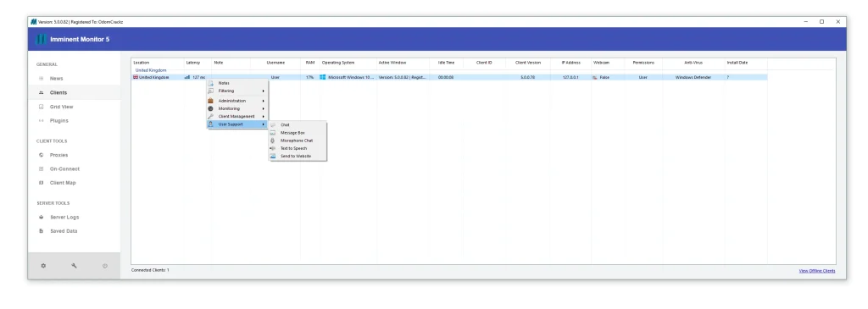Click the Text to Speech speaker icon
The width and height of the screenshot is (868, 309).
[x=272, y=148]
